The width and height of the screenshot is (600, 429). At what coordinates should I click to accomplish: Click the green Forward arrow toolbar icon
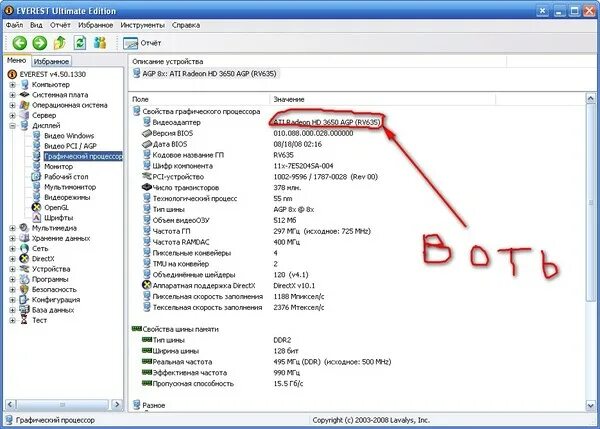[x=39, y=43]
